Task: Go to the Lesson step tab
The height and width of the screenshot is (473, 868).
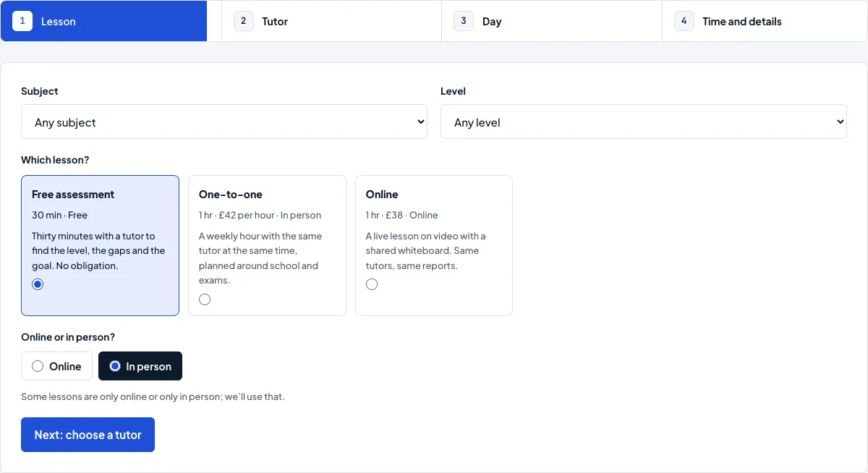Action: coord(104,21)
